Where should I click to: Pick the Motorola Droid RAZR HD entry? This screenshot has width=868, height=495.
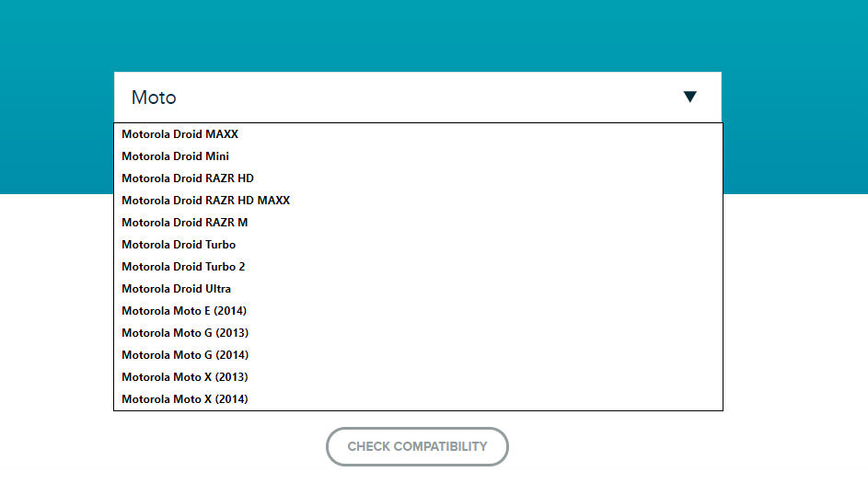(x=418, y=178)
